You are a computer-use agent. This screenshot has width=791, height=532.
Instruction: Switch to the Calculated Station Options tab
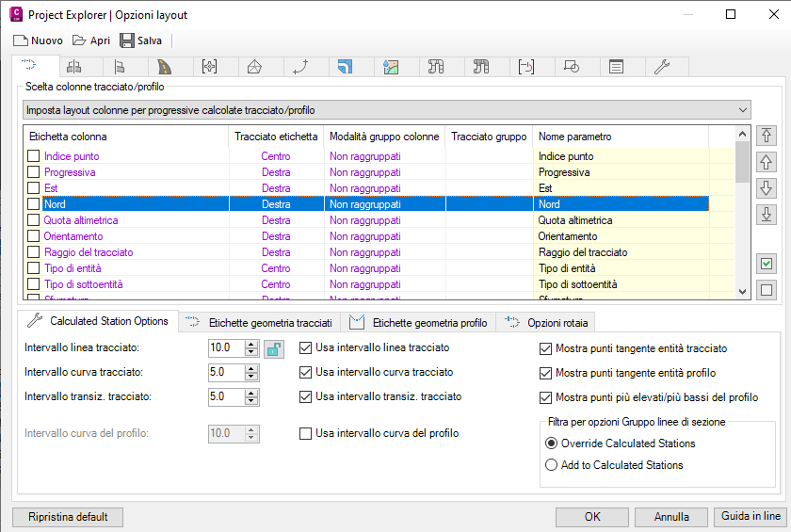98,321
